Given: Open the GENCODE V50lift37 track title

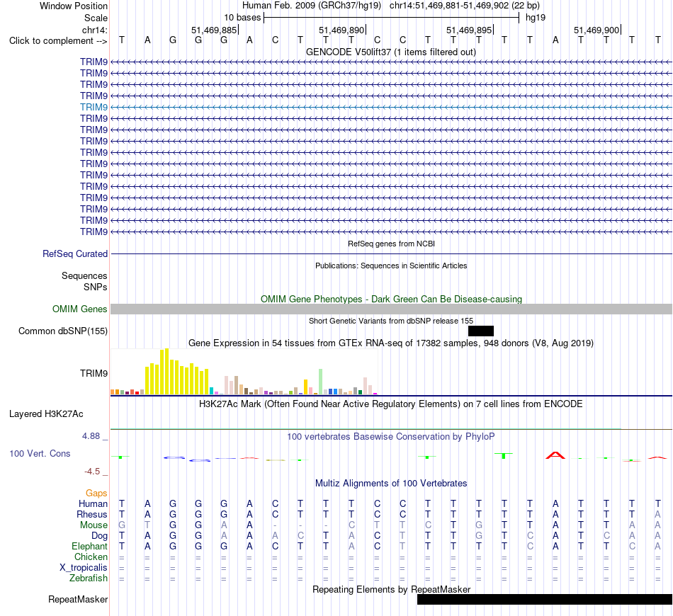Looking at the screenshot, I should point(391,52).
